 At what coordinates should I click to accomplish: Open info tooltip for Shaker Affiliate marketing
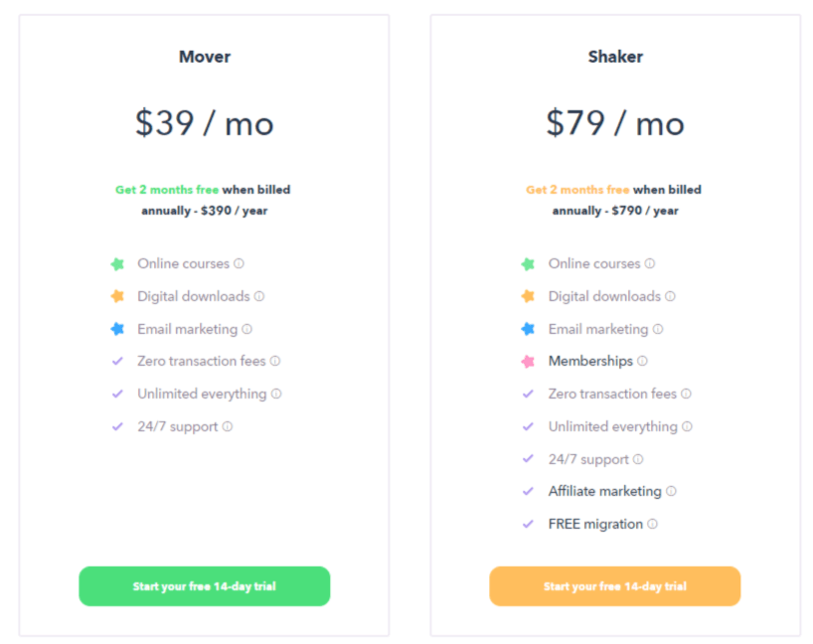pyautogui.click(x=671, y=491)
